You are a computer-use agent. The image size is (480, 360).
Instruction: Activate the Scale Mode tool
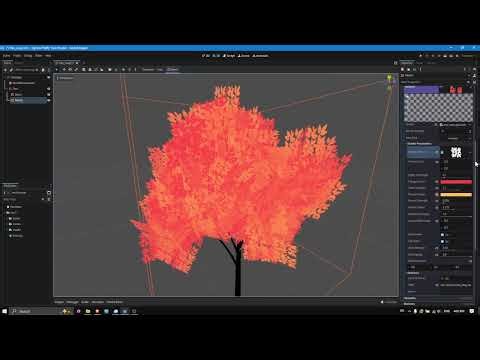coord(76,70)
